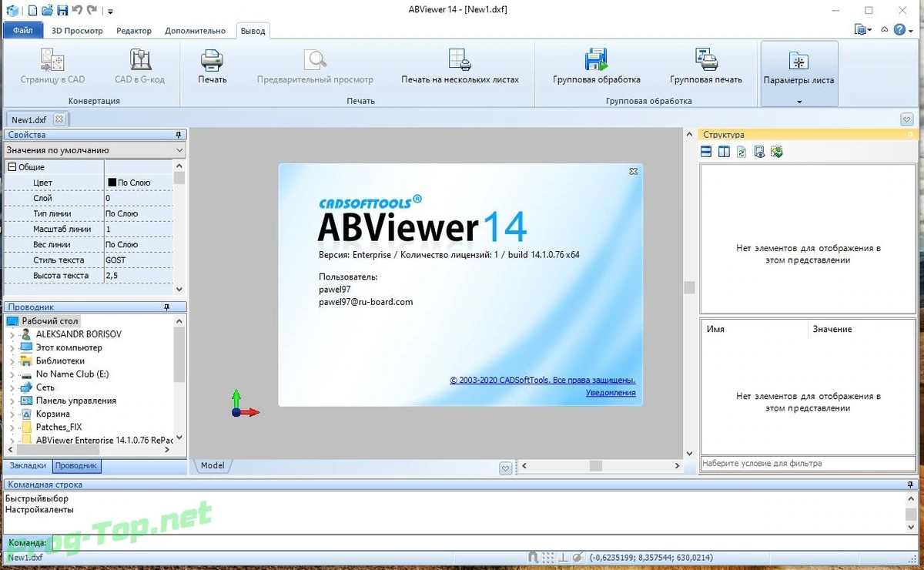924x570 pixels.
Task: Save using the floppy disk icon
Action: (x=62, y=10)
